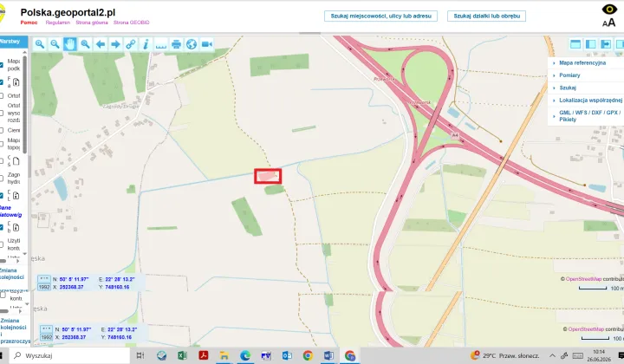This screenshot has height=364, width=624.
Task: Open the print map tool
Action: [x=176, y=44]
